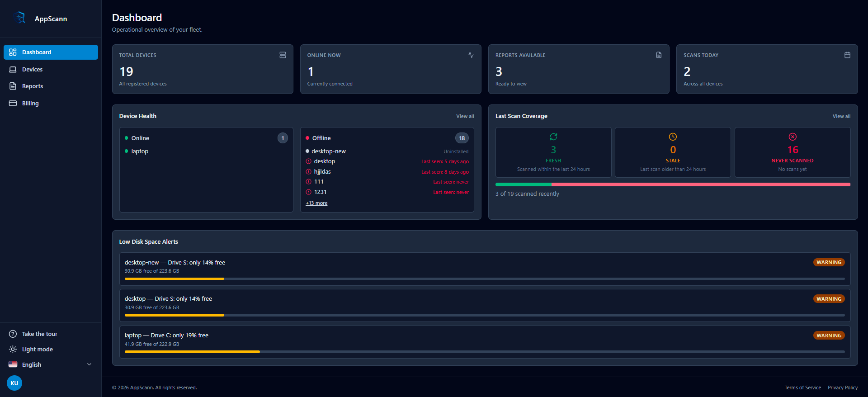868x397 pixels.
Task: Click the activity pulse icon on Online Now card
Action: click(x=471, y=55)
